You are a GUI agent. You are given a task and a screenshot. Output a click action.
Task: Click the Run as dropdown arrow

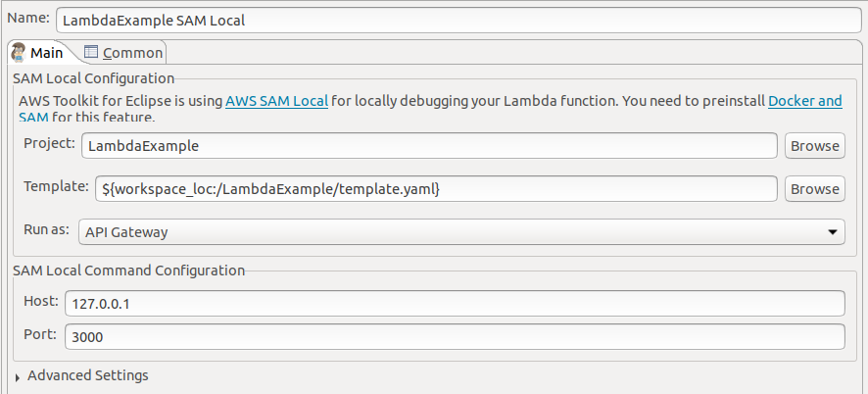tap(832, 232)
